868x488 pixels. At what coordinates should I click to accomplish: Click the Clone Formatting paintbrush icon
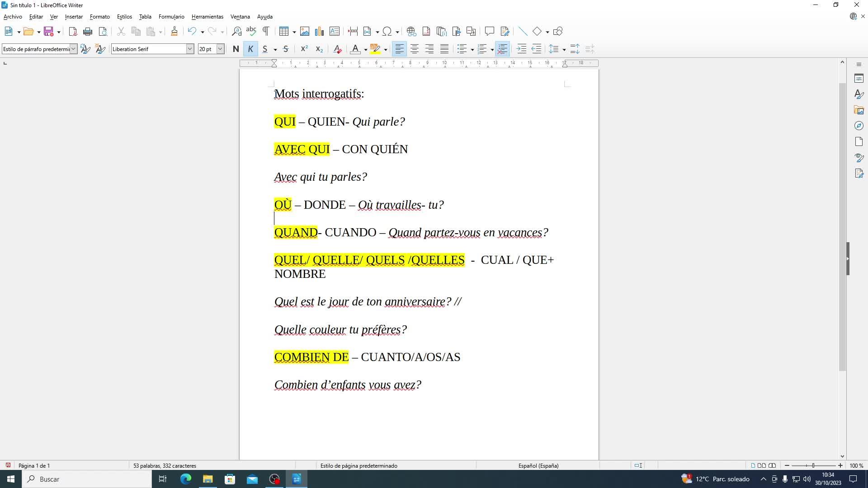coord(174,32)
